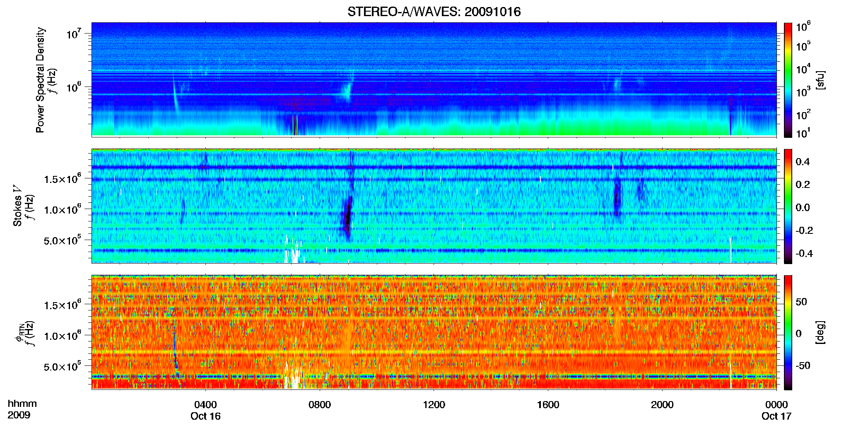This screenshot has width=868, height=447.
Task: Click the [sfu] unit label
Action: point(820,80)
